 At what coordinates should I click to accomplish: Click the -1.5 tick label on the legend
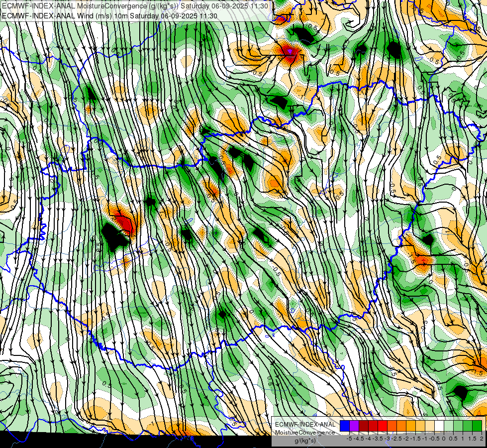coord(415,439)
